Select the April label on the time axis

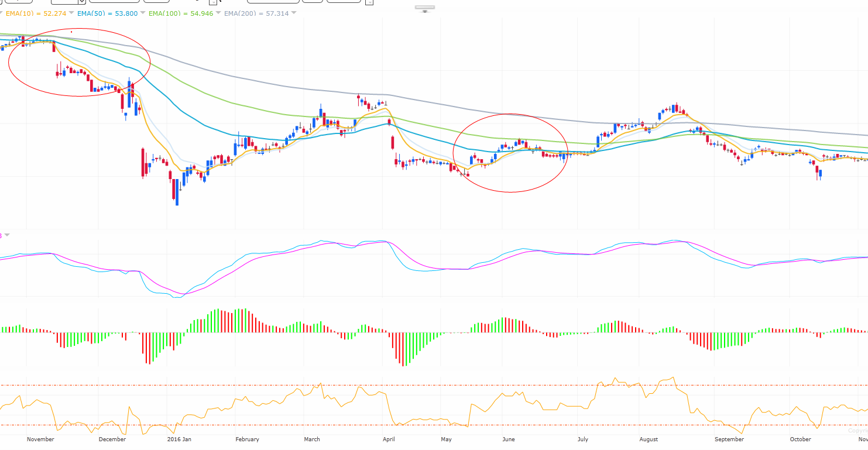389,439
